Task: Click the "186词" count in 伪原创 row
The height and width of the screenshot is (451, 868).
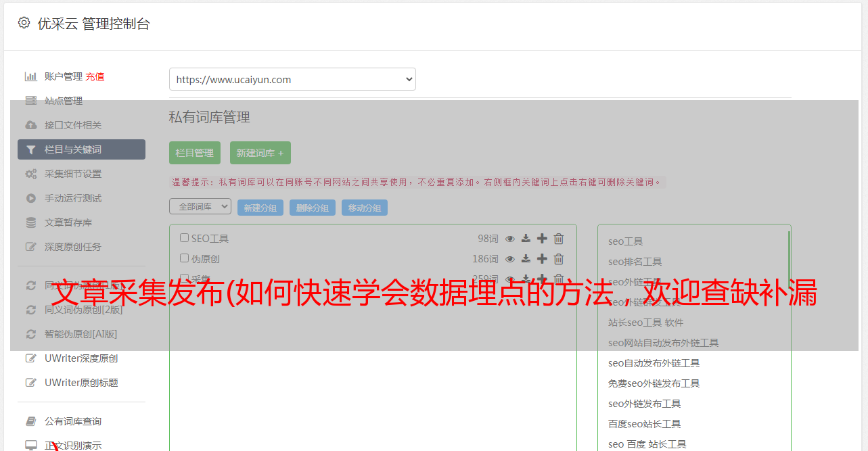Action: pyautogui.click(x=486, y=259)
